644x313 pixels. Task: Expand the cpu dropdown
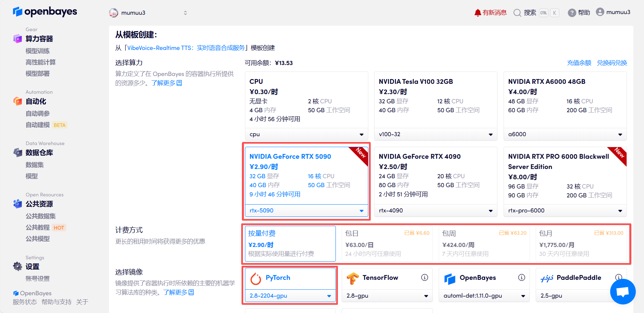click(306, 134)
